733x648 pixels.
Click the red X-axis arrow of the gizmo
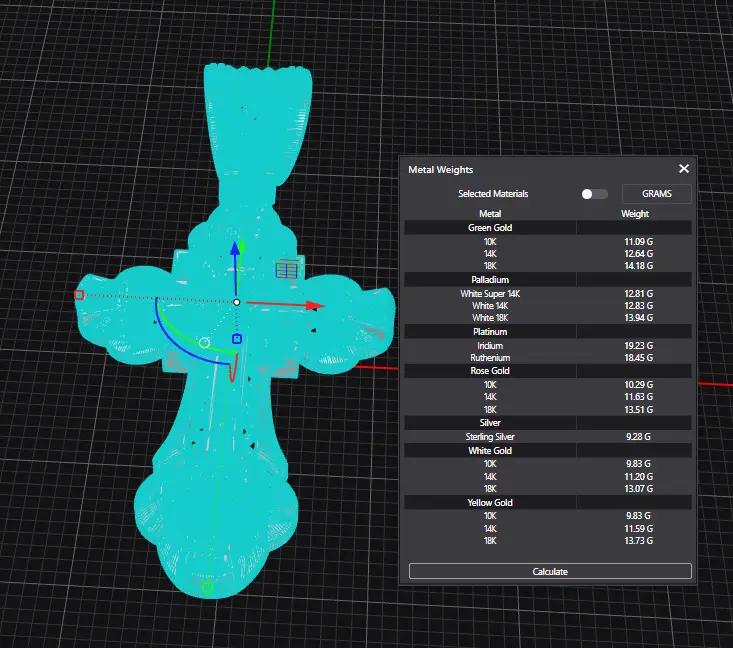pos(313,305)
